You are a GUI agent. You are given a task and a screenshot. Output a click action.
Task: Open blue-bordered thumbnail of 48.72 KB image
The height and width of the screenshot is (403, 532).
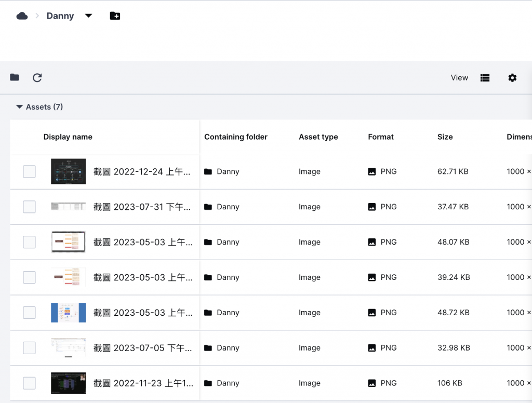[68, 313]
